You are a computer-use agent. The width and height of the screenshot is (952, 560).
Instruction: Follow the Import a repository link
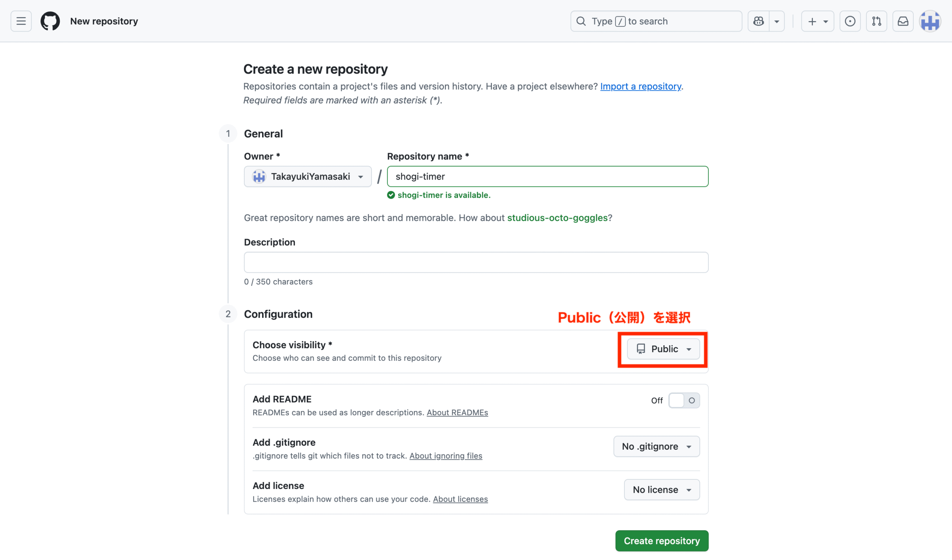coord(640,86)
